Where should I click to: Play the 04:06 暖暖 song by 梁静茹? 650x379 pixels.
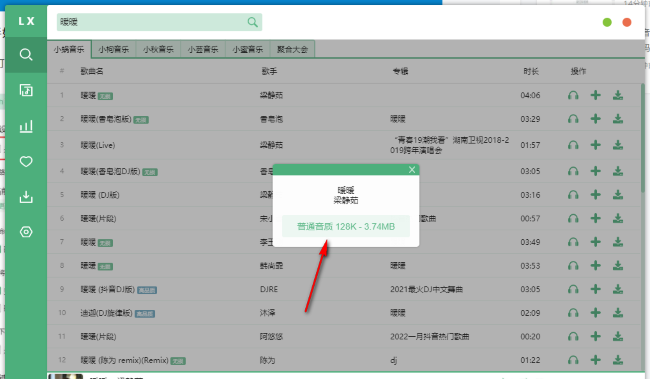pyautogui.click(x=573, y=95)
